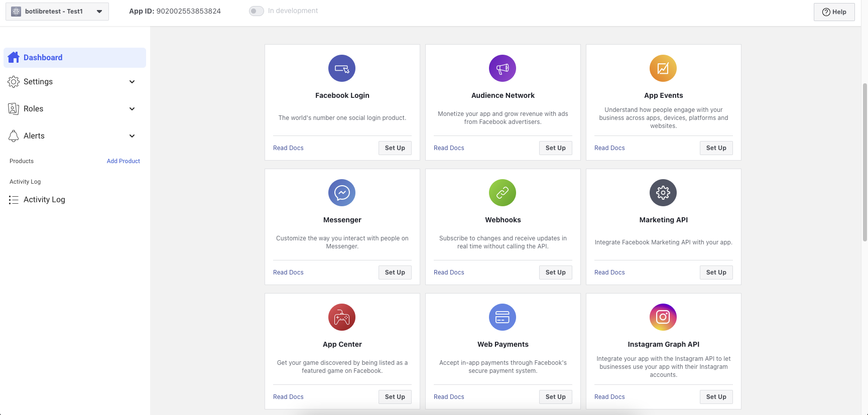The width and height of the screenshot is (868, 415).
Task: Click the small Activity Log section heading
Action: pos(25,182)
